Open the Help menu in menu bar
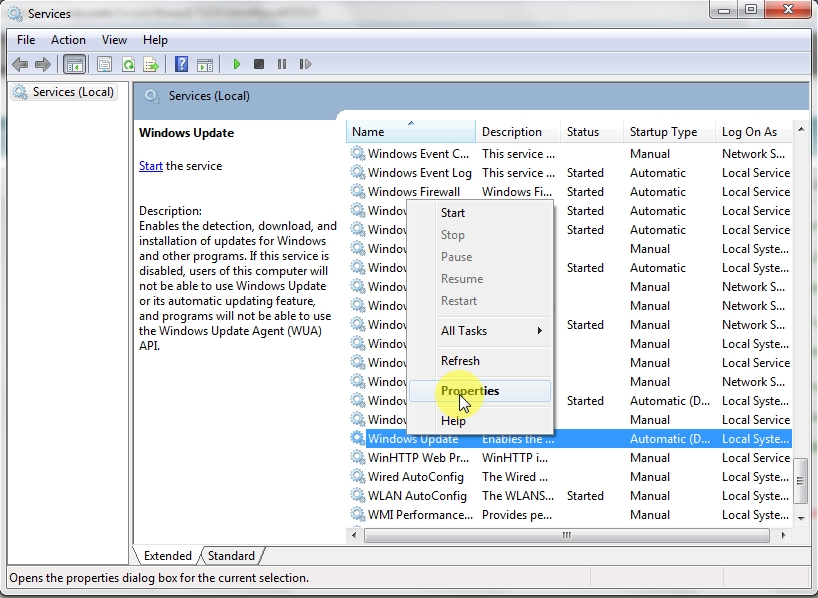The height and width of the screenshot is (598, 818). (x=155, y=40)
